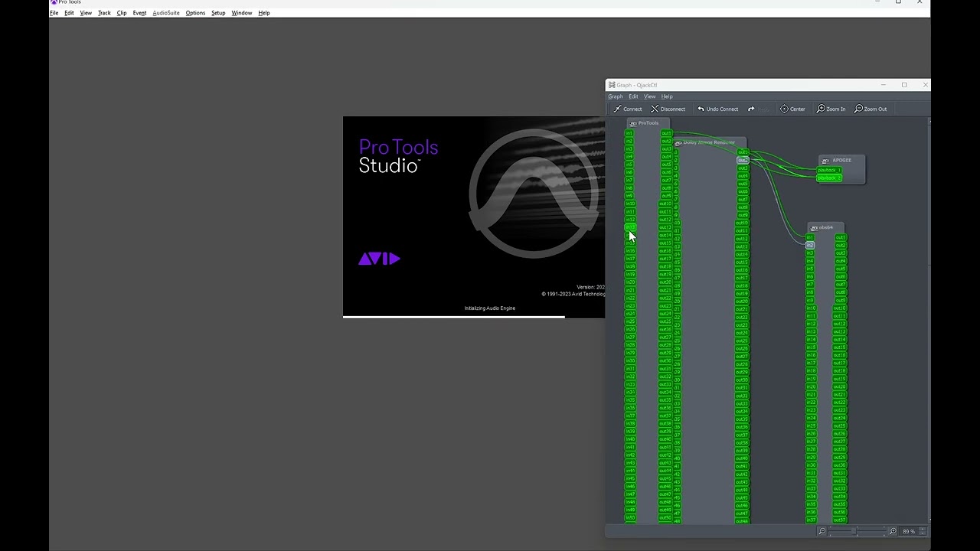Open the Pro Tools Setup menu
Viewport: 980px width, 551px height.
218,13
